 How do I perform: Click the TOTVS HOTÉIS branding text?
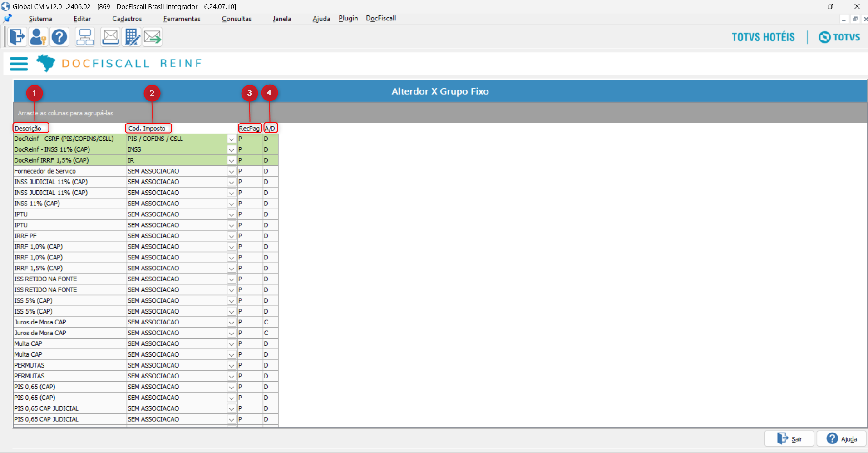tap(763, 37)
